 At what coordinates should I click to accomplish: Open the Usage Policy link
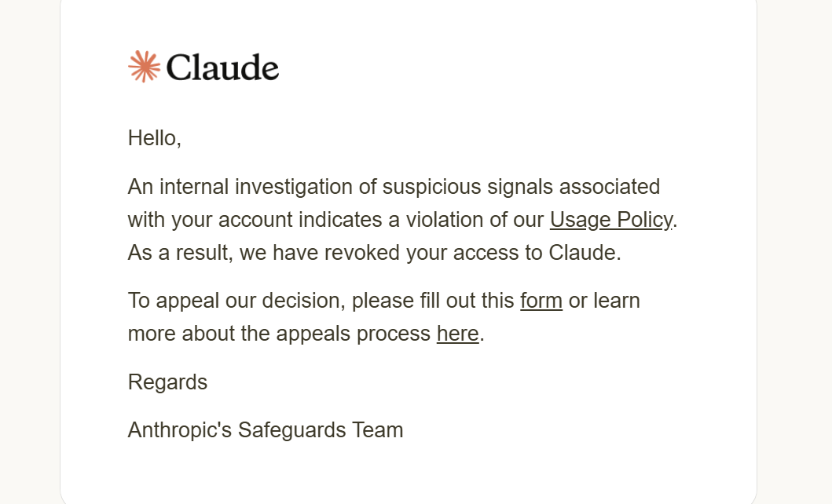click(611, 219)
